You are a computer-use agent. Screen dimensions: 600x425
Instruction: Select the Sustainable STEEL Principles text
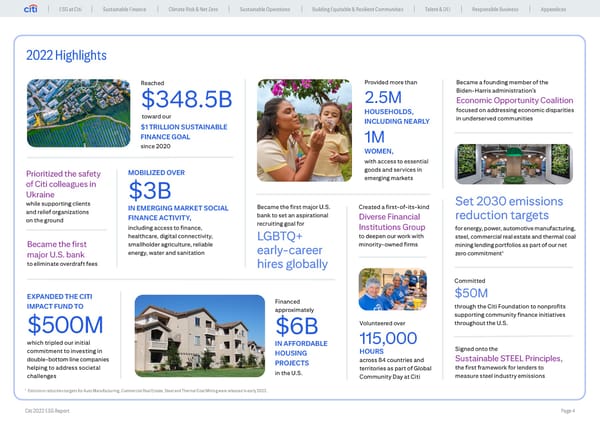(513, 359)
